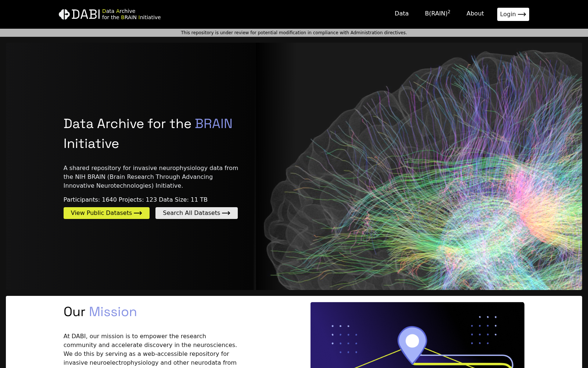This screenshot has width=588, height=368.
Task: Open the B(RAIN)² menu item
Action: [x=438, y=13]
